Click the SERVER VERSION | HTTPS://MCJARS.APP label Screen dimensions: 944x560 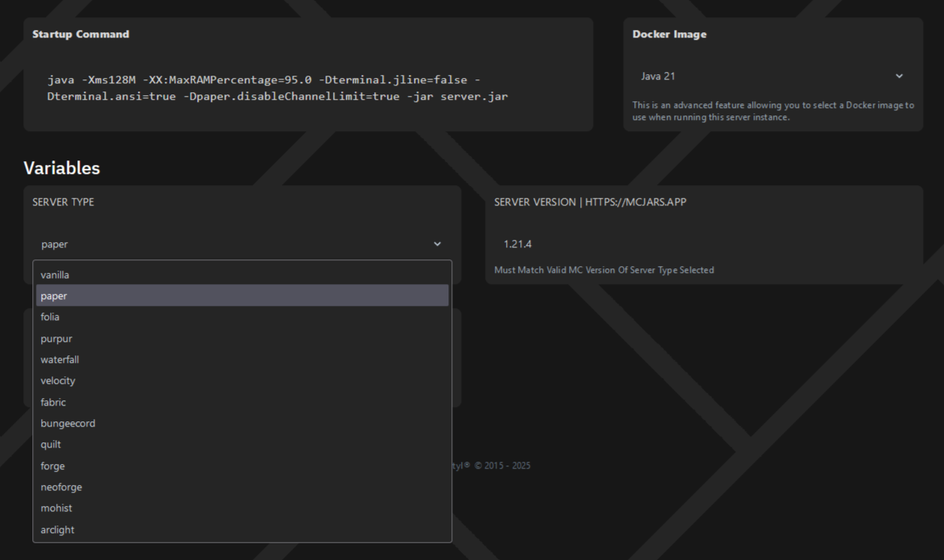coord(590,202)
